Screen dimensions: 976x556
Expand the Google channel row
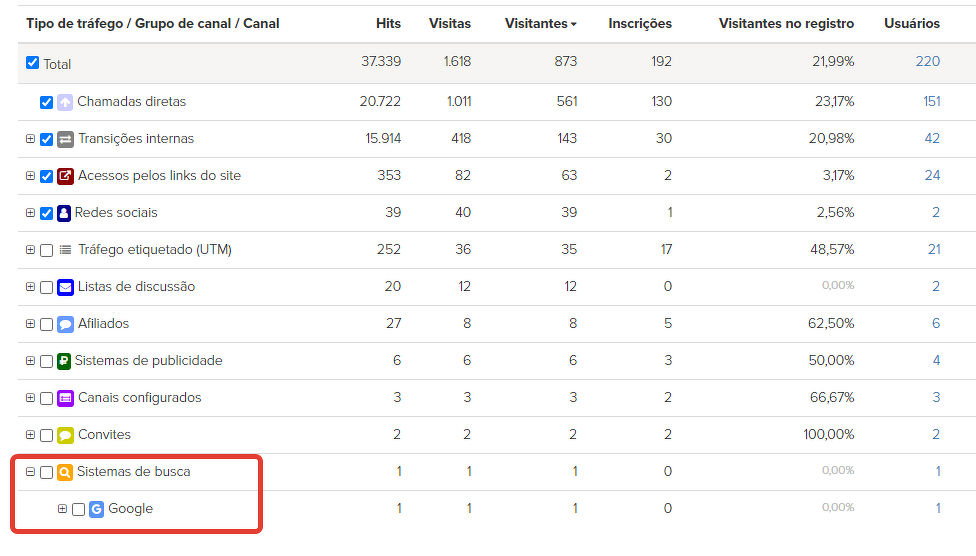pos(62,509)
